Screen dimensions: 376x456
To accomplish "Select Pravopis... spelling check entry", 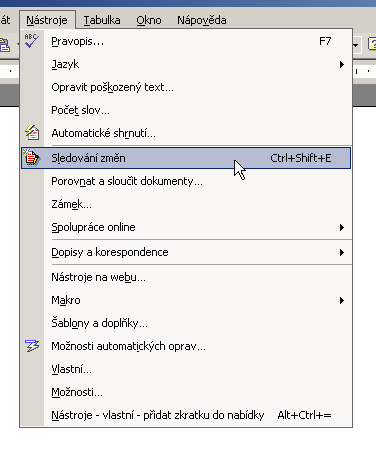I will (x=186, y=41).
